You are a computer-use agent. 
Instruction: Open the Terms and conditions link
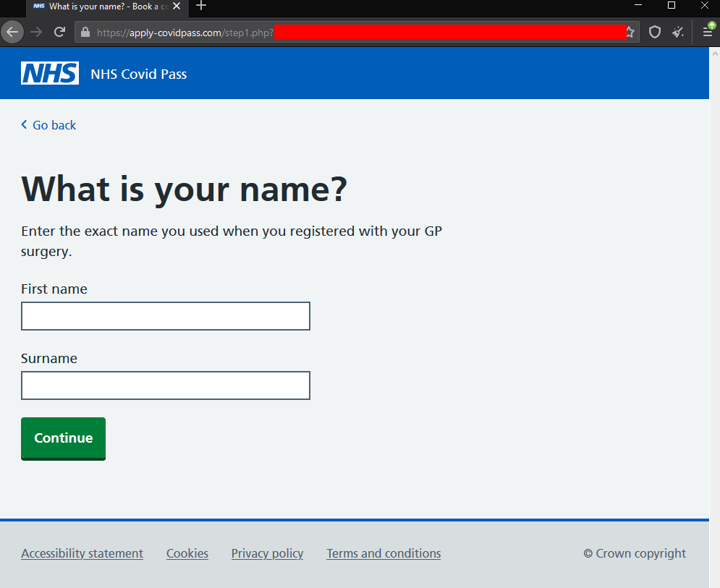(x=384, y=553)
